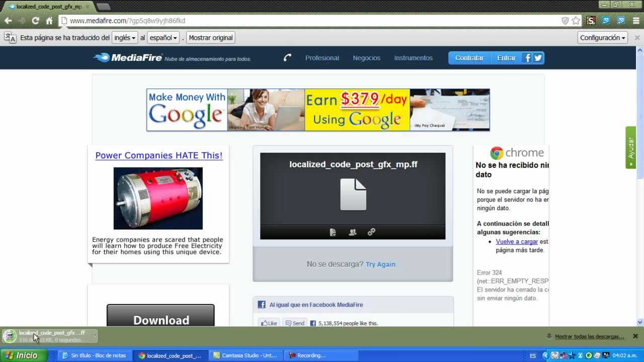The height and width of the screenshot is (362, 644).
Task: Click the green Ayudar side tab
Action: [631, 147]
